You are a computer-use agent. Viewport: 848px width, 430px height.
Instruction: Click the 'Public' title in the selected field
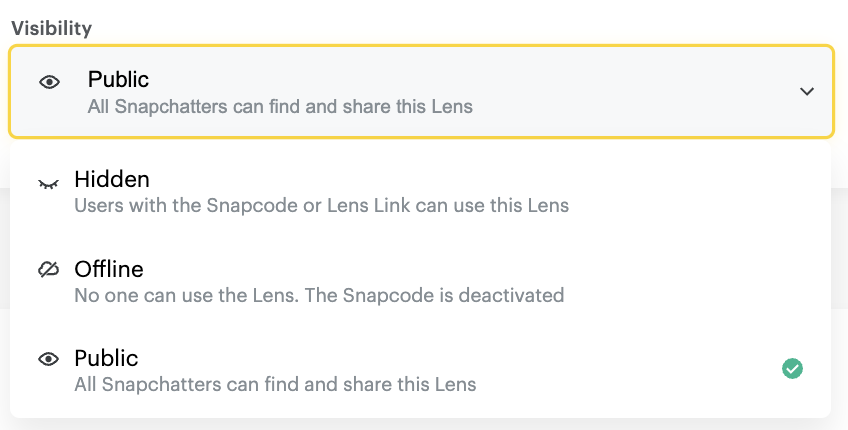pos(118,79)
